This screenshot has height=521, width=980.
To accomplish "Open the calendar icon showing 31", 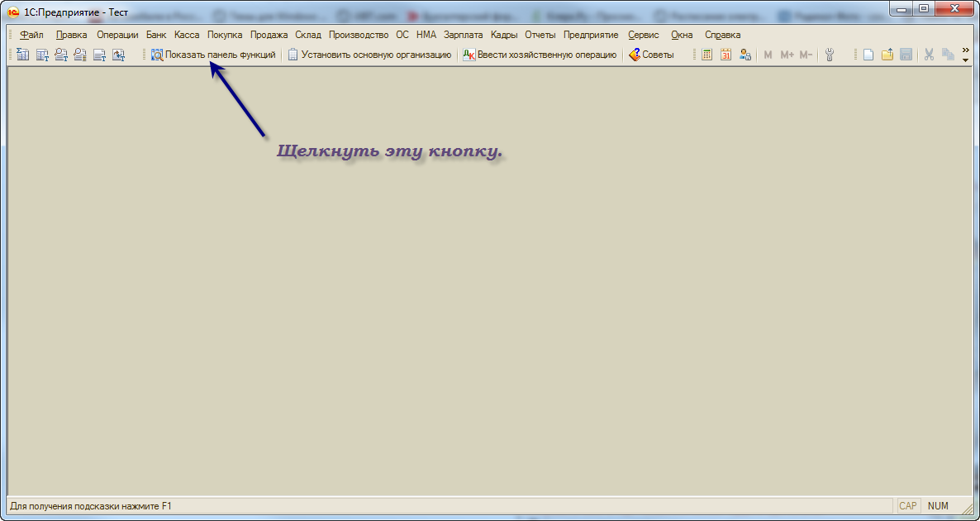I will [725, 55].
